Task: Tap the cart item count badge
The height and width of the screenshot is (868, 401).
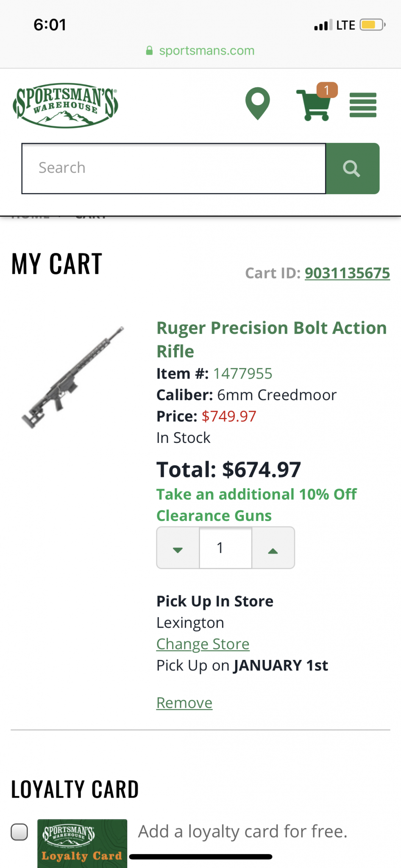Action: tap(327, 90)
